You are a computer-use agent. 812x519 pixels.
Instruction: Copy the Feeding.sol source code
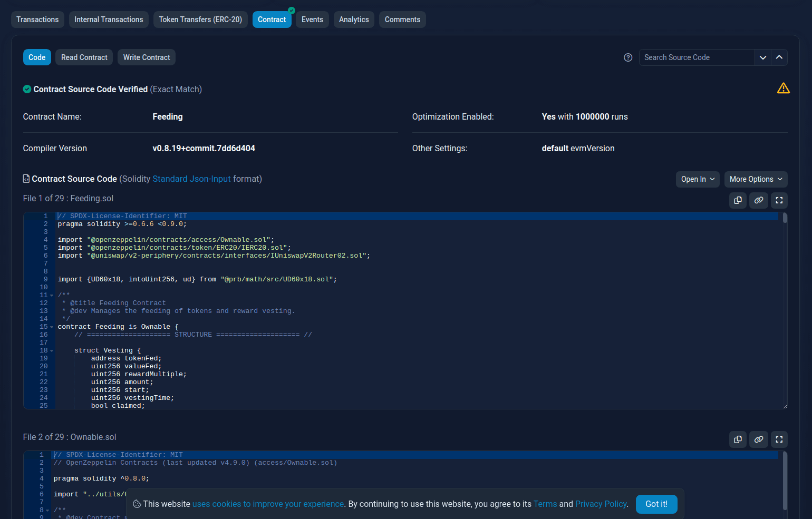click(738, 200)
